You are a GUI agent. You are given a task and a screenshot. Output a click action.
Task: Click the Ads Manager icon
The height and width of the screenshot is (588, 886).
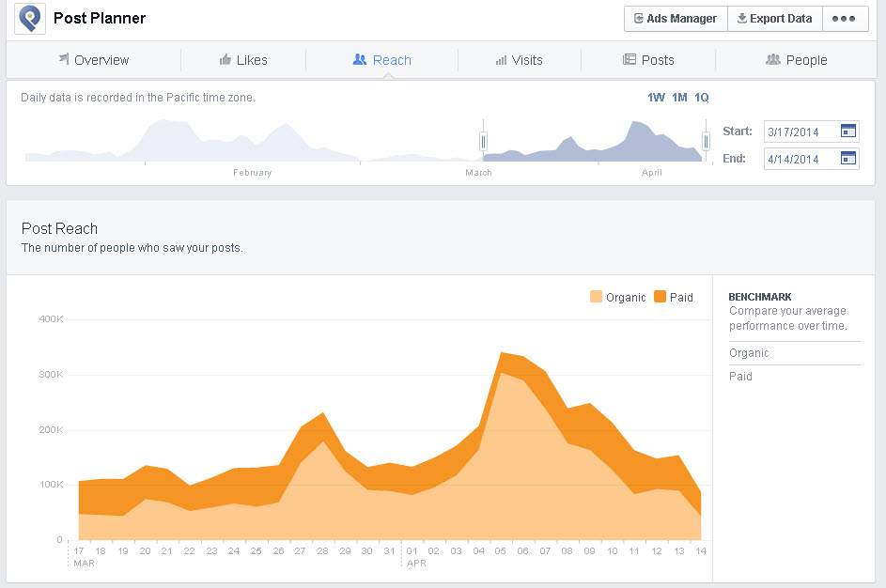click(x=640, y=18)
